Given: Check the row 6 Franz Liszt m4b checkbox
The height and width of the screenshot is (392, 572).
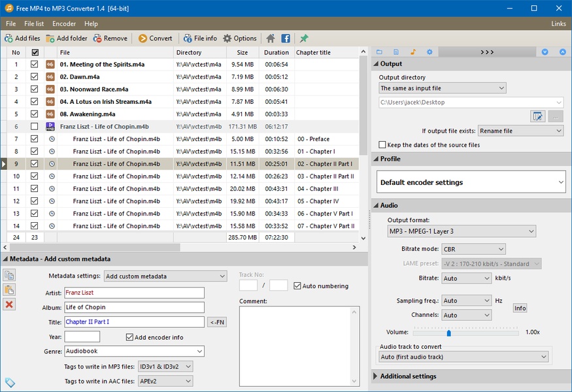Looking at the screenshot, I should pyautogui.click(x=34, y=127).
